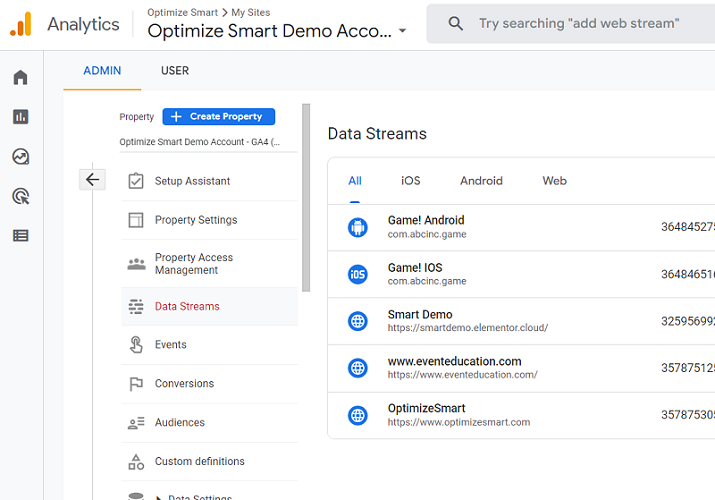The width and height of the screenshot is (715, 500).
Task: Show only Web data streams
Action: coord(554,181)
